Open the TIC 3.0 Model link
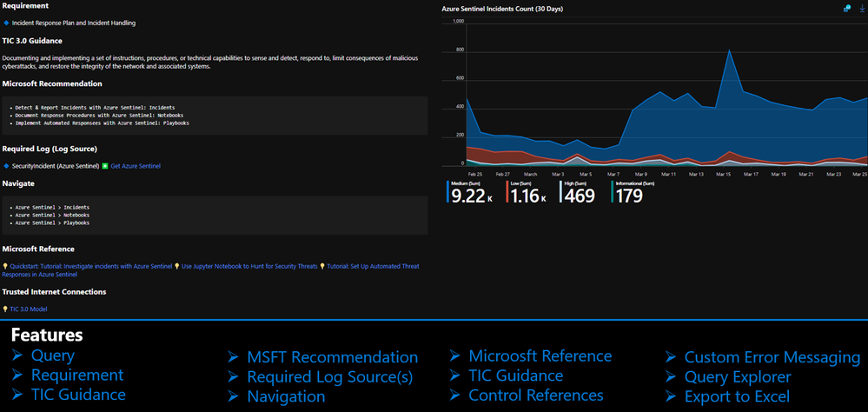The height and width of the screenshot is (412, 868). [29, 309]
